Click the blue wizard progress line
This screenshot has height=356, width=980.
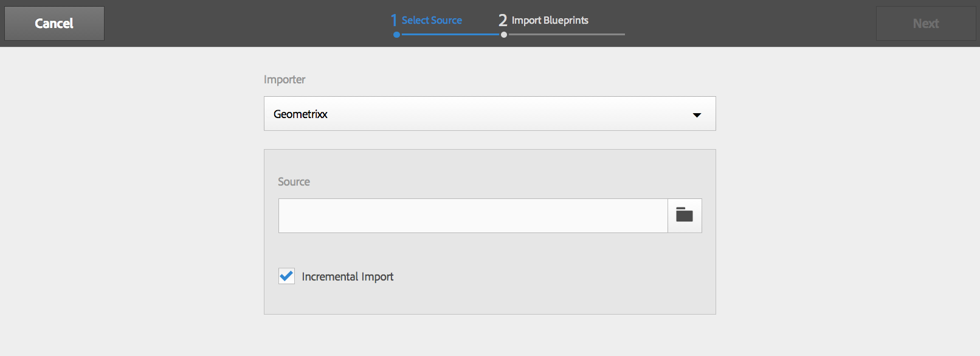(450, 35)
